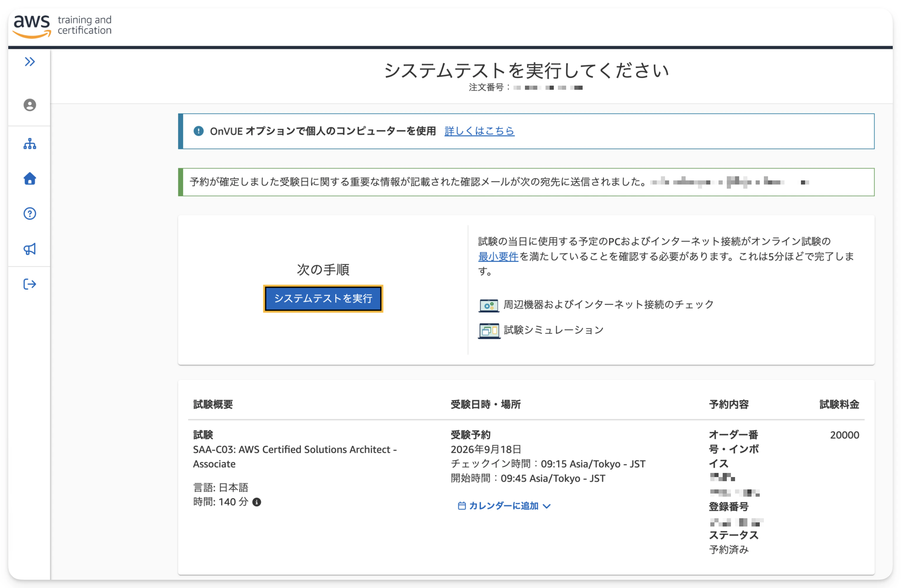Click the 言語: 日本語 text
The image size is (901, 588).
pos(220,487)
